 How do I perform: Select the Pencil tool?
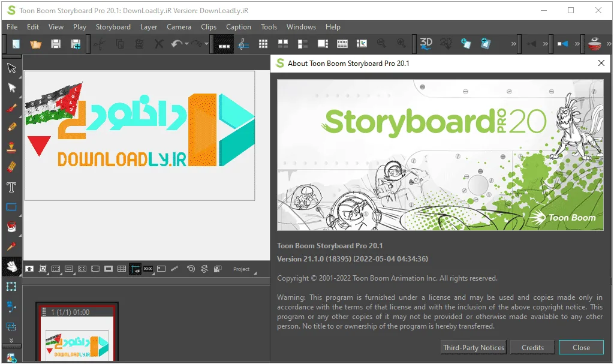click(x=12, y=127)
